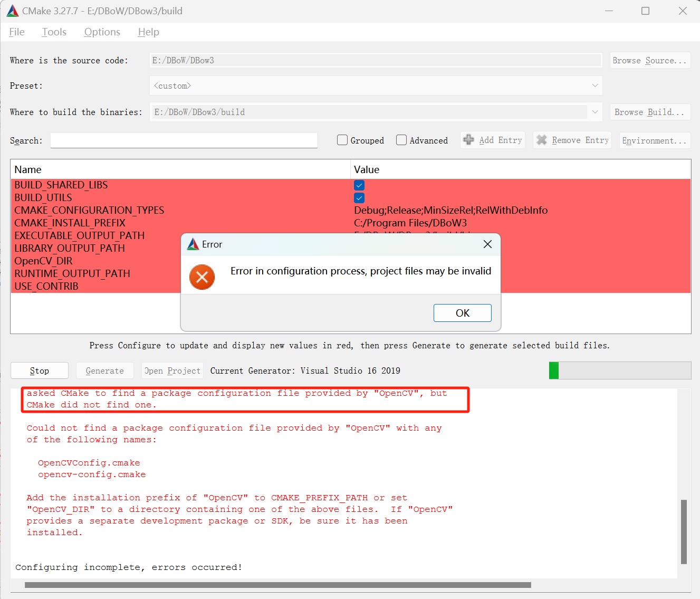This screenshot has width=700, height=599.
Task: Click the output log horizontal scrollbar
Action: click(x=278, y=585)
